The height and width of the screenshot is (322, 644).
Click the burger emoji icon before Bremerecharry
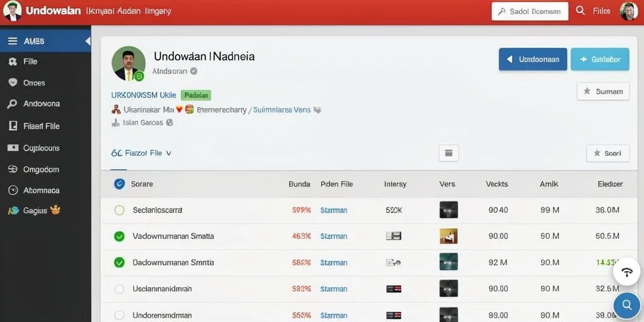click(x=189, y=109)
